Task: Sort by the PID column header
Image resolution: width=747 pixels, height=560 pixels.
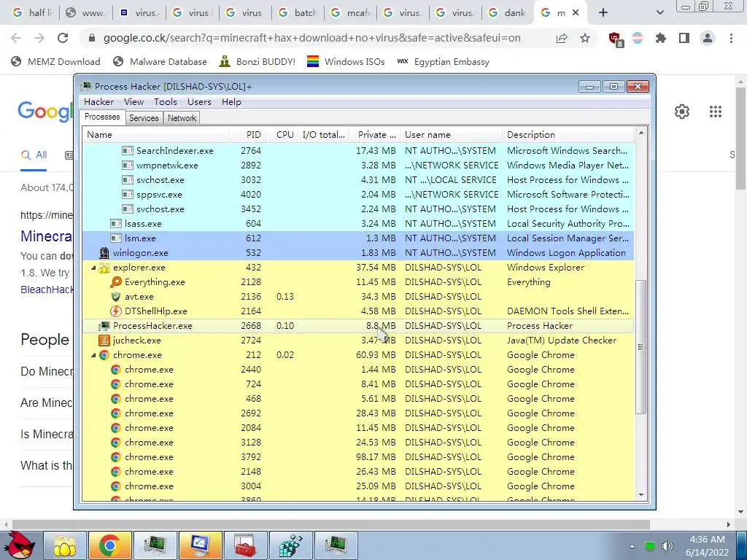Action: point(247,135)
